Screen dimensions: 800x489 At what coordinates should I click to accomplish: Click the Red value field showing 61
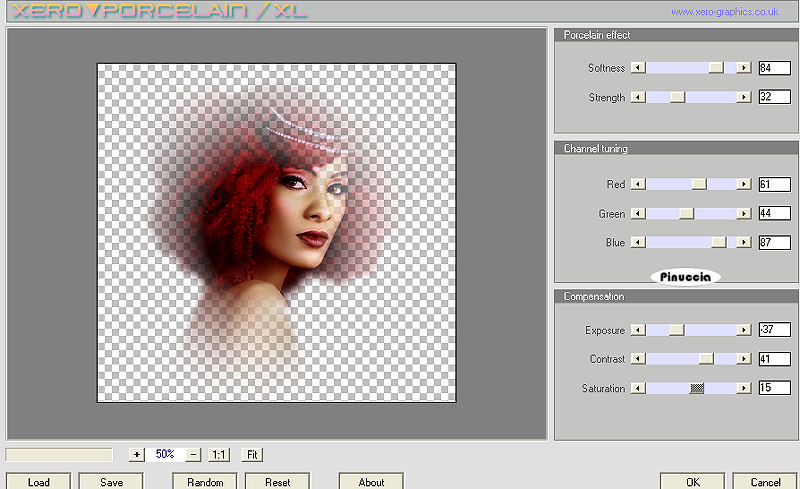774,184
